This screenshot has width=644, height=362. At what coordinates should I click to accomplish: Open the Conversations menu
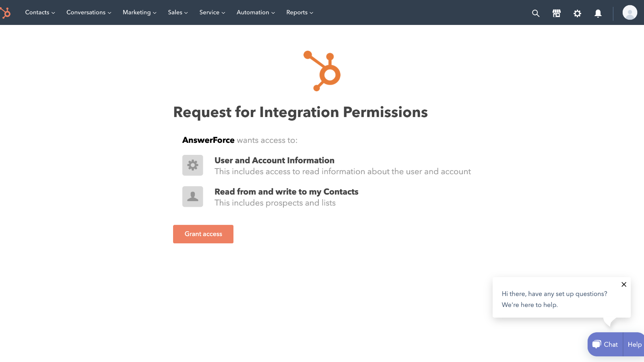pyautogui.click(x=88, y=12)
